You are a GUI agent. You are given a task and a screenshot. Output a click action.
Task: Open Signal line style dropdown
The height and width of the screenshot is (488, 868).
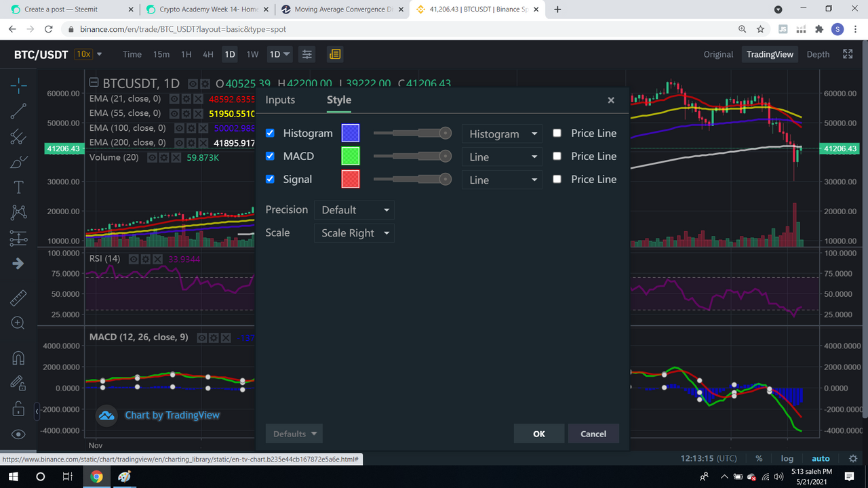tap(502, 180)
